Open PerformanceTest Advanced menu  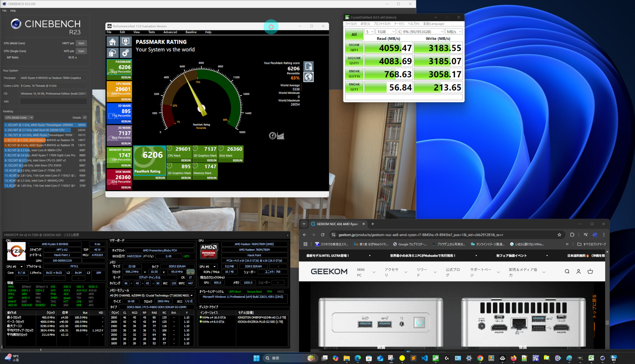(x=170, y=32)
